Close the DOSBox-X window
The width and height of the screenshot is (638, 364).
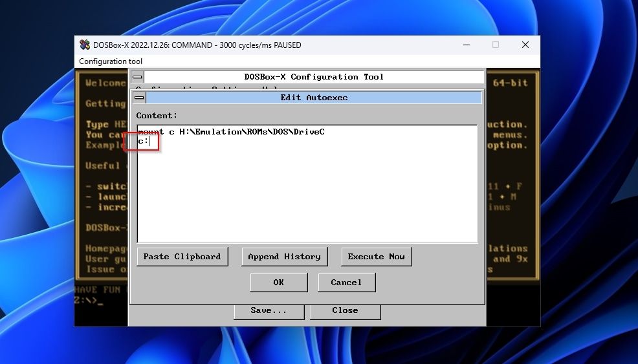[525, 45]
